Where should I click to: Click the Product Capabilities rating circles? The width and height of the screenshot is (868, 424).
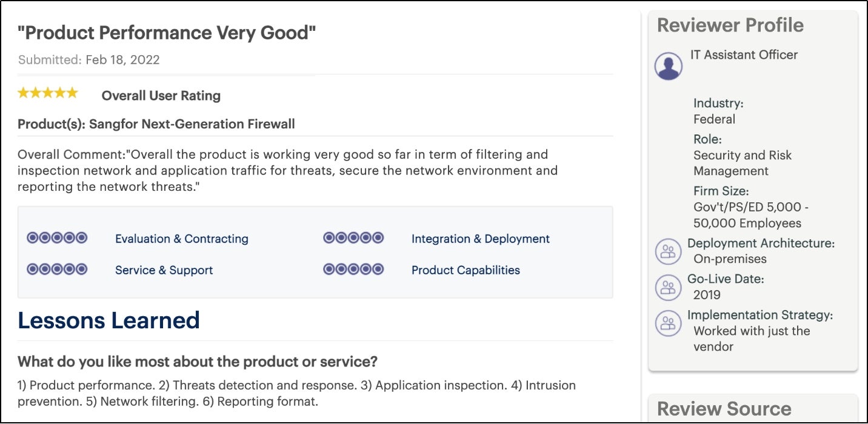tap(353, 269)
